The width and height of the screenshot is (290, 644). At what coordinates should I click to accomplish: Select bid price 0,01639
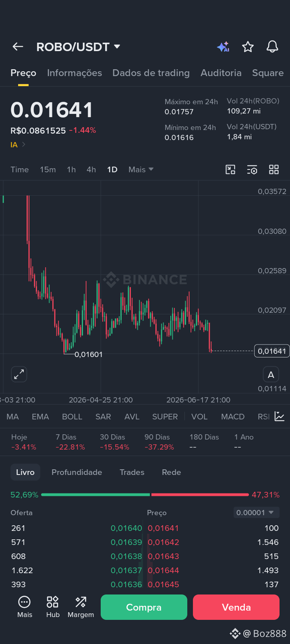coord(126,542)
